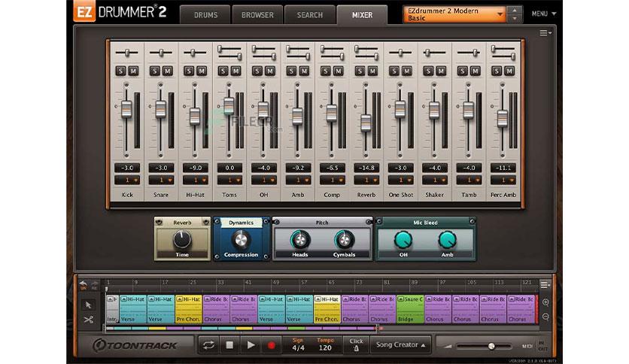Select the green Bridge song block

click(410, 309)
